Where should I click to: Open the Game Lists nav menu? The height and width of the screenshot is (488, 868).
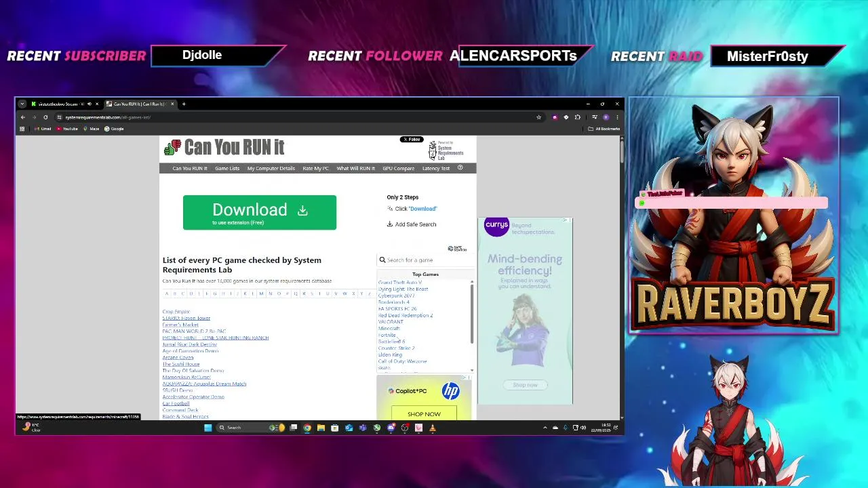(227, 168)
